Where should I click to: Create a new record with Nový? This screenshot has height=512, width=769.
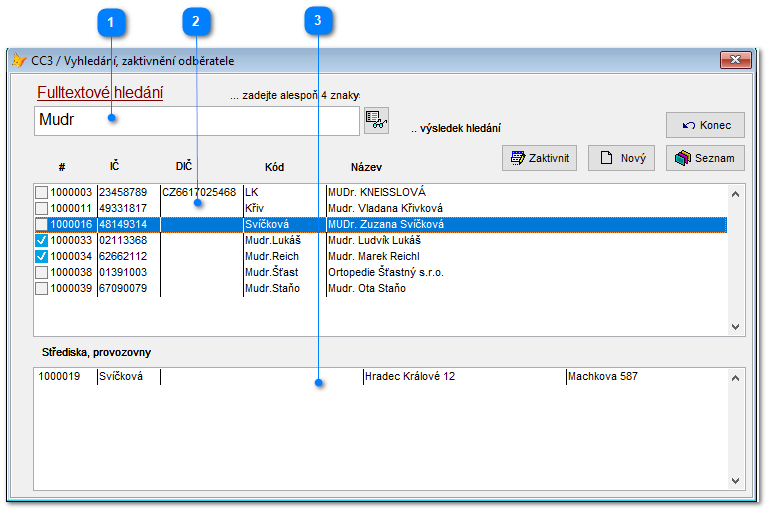tap(621, 158)
